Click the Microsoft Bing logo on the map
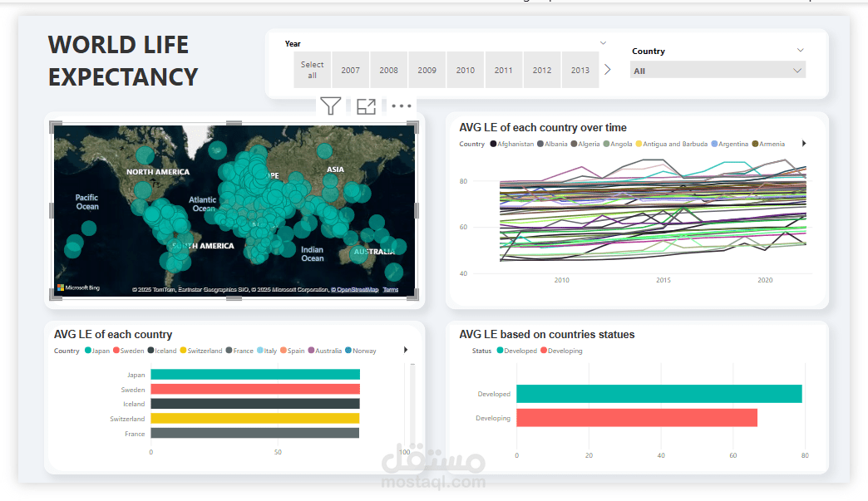868x501 pixels. 79,288
